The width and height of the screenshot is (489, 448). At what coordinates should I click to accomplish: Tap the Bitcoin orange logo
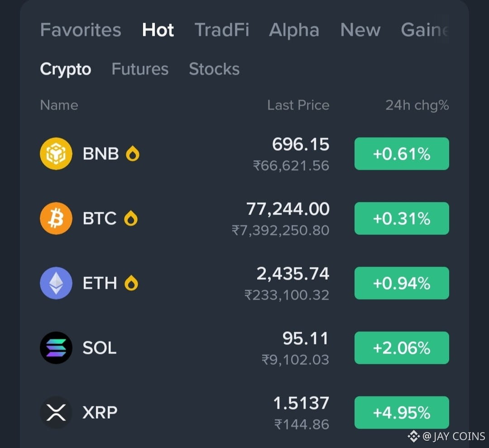[x=56, y=218]
